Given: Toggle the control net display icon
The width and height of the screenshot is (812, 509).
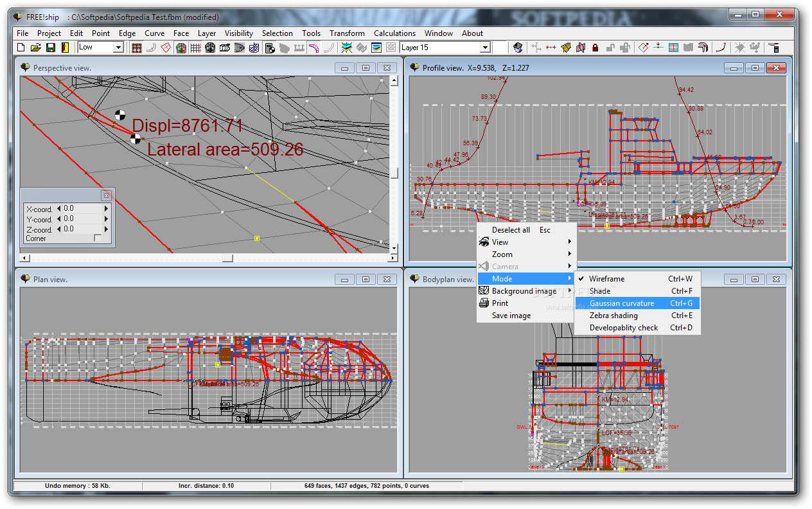Looking at the screenshot, I should pyautogui.click(x=136, y=48).
